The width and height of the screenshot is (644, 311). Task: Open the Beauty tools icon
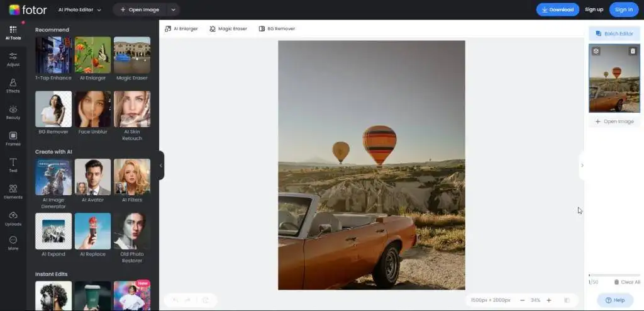(x=13, y=112)
